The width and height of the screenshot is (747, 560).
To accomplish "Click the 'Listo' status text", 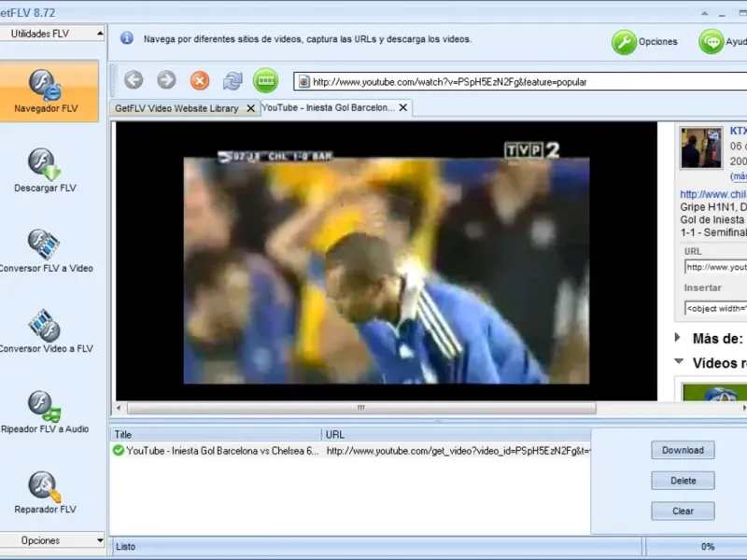I will (x=125, y=547).
